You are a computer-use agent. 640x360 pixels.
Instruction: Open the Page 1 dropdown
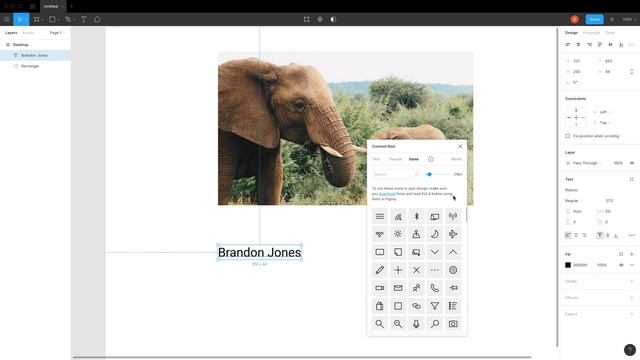click(x=57, y=33)
